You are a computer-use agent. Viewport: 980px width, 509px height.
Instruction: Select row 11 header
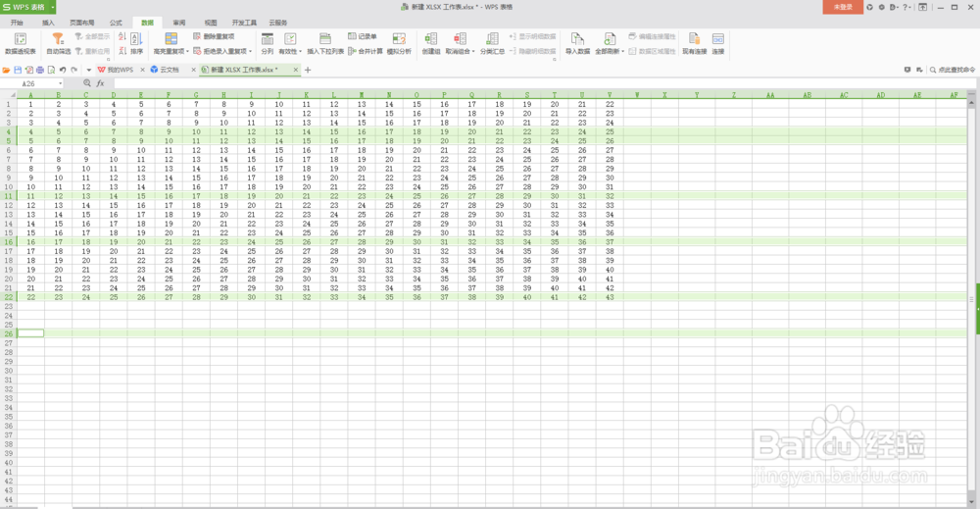point(8,196)
